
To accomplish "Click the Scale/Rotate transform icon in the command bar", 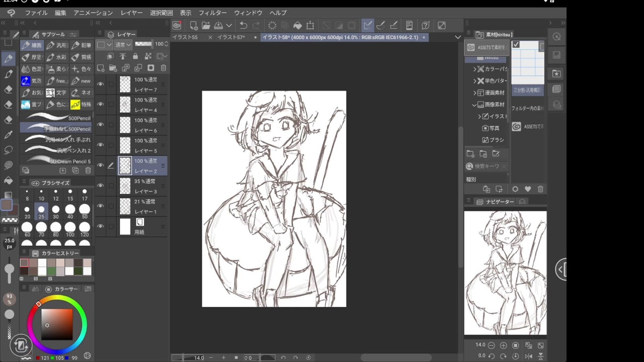I will pos(310,25).
